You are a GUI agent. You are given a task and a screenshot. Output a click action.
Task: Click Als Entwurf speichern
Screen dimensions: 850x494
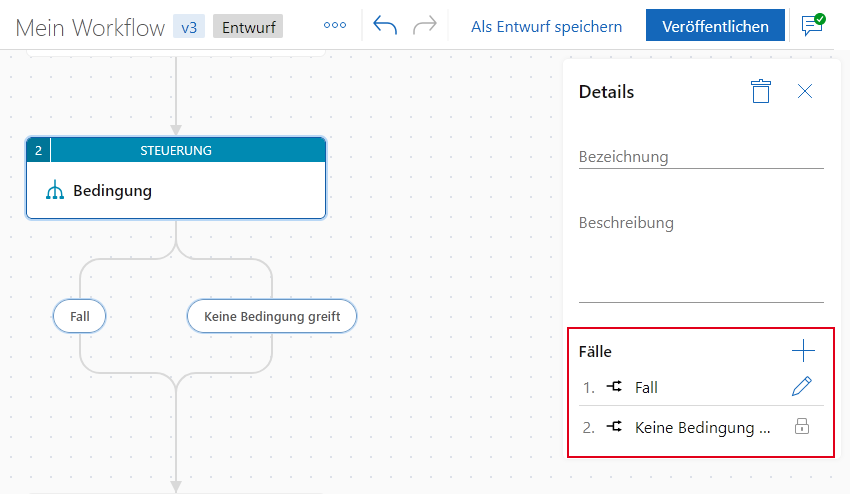pos(546,26)
